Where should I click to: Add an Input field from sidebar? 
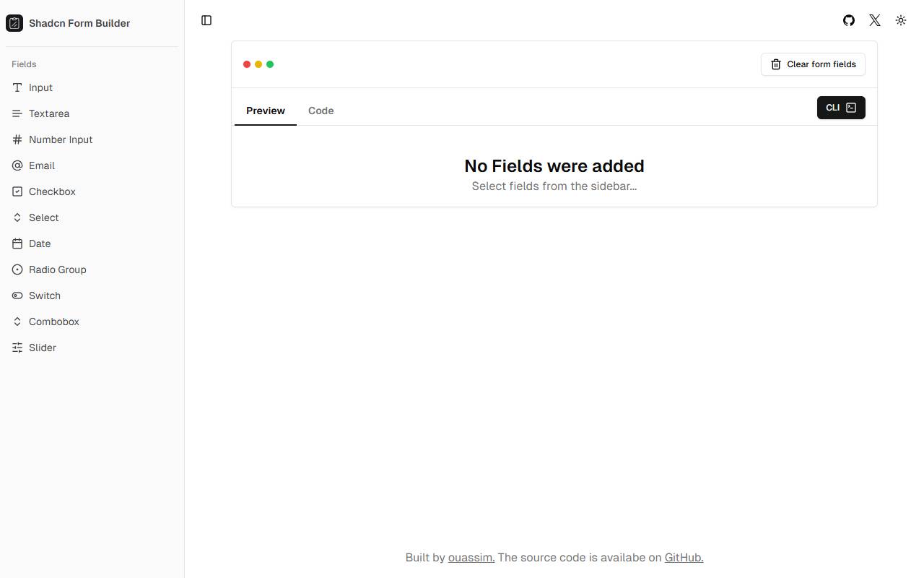(92, 87)
